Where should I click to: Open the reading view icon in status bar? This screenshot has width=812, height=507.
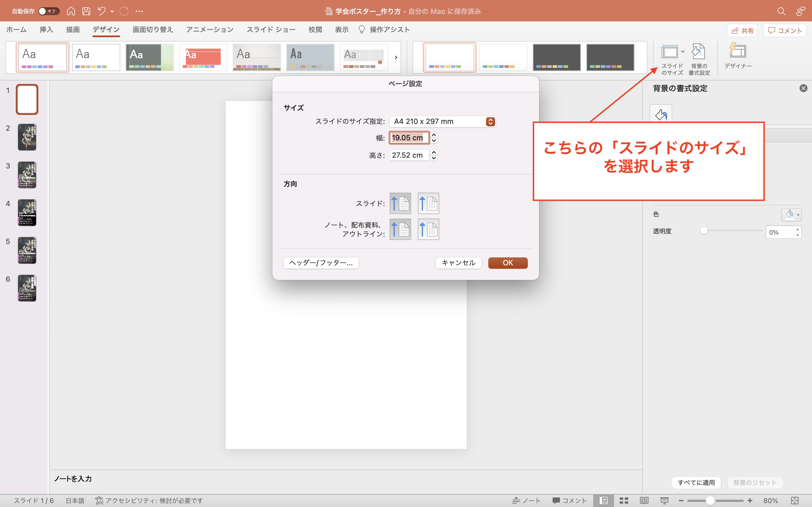click(x=644, y=500)
